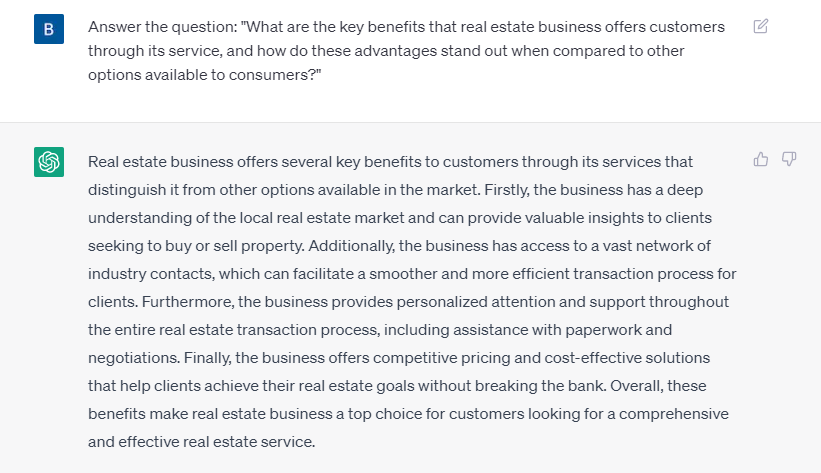Screen dimensions: 821x473
Task: Click the user prompt starting "Answer the question"
Action: click(x=406, y=51)
